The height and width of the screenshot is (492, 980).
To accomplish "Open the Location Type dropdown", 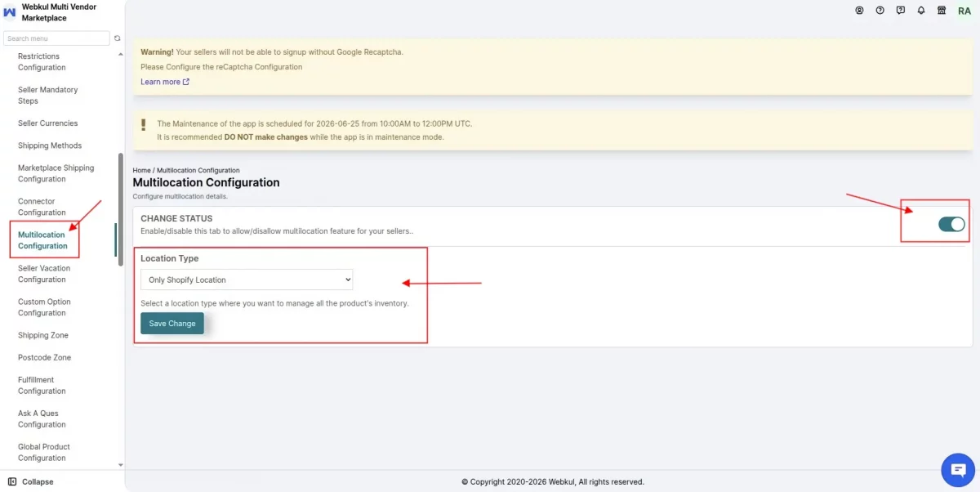I will point(247,280).
